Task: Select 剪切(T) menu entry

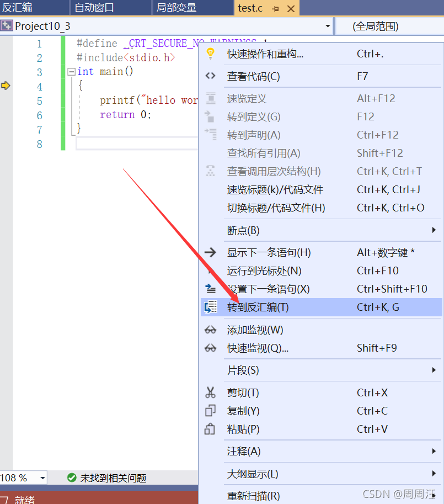Action: click(x=321, y=392)
